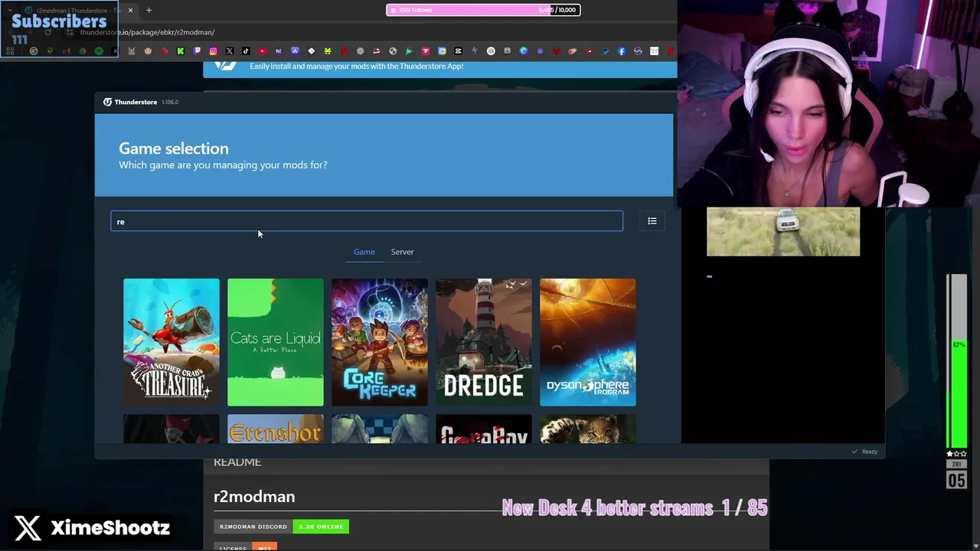Open the Netflix bookmark icon
Image resolution: width=980 pixels, height=551 pixels.
point(344,51)
